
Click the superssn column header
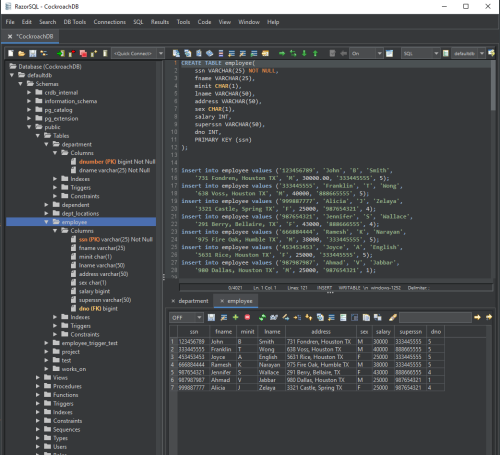click(x=411, y=332)
